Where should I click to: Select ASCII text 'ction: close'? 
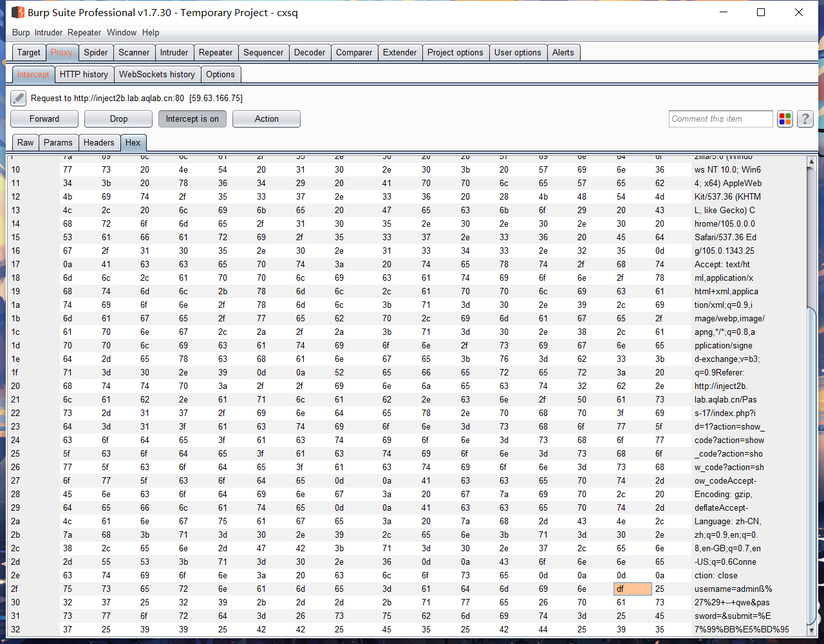[716, 575]
